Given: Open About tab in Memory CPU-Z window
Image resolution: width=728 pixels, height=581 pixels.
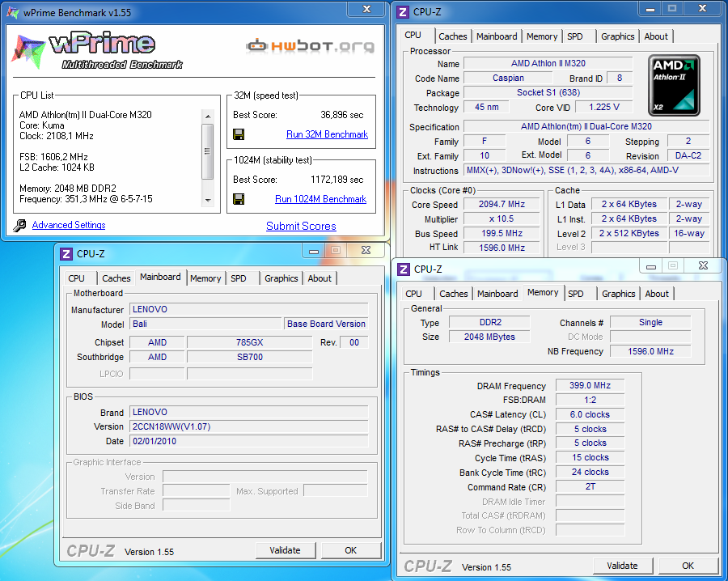Looking at the screenshot, I should 657,294.
